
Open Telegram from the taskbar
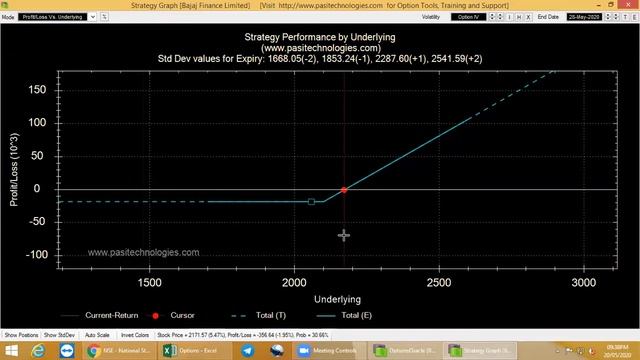(x=247, y=351)
